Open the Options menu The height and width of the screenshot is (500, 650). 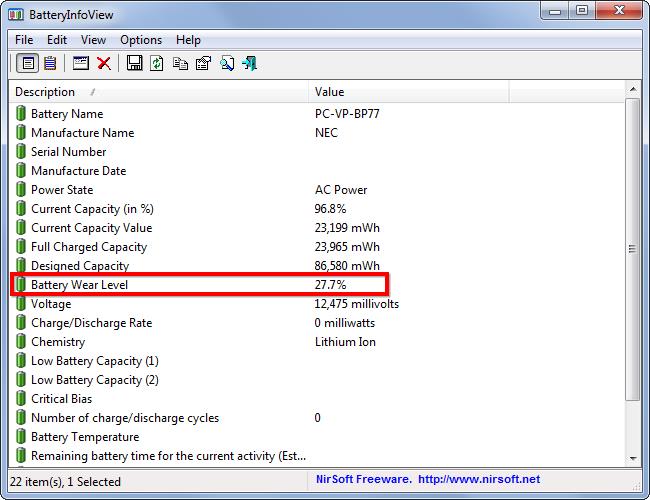tap(141, 40)
